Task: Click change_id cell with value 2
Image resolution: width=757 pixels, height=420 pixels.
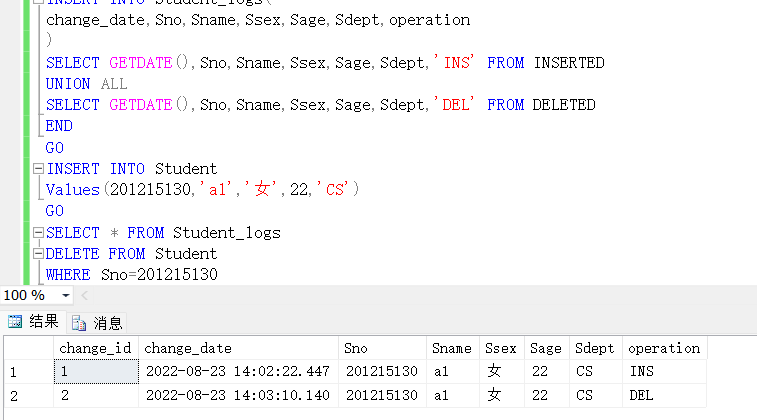Action: [x=96, y=395]
